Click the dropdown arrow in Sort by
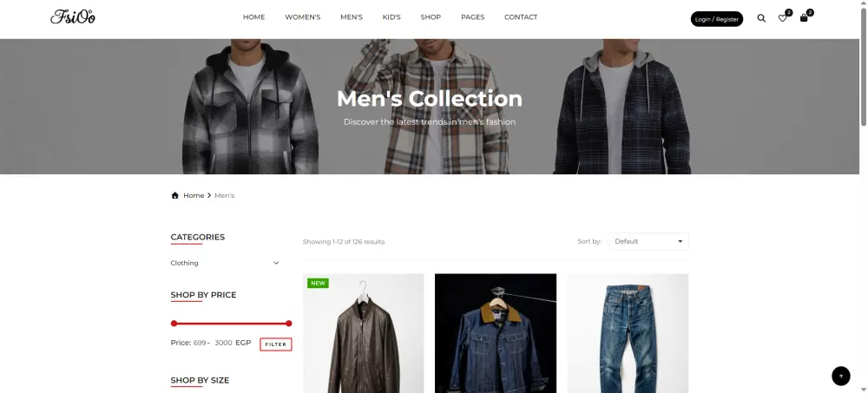 click(681, 241)
